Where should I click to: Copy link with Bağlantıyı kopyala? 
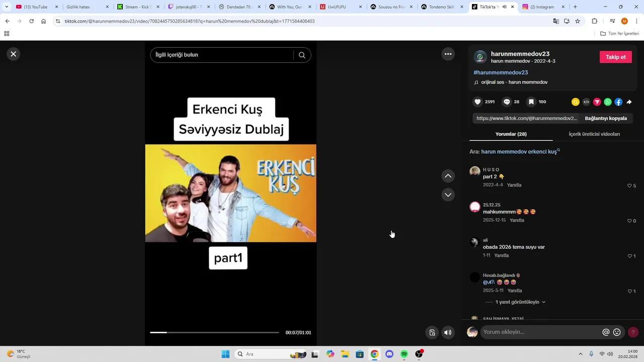coord(606,118)
